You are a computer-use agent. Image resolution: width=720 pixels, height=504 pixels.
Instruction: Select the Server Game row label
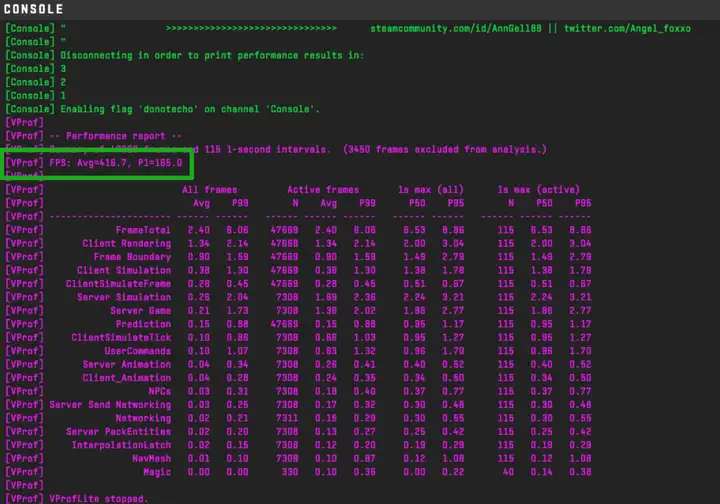click(141, 311)
